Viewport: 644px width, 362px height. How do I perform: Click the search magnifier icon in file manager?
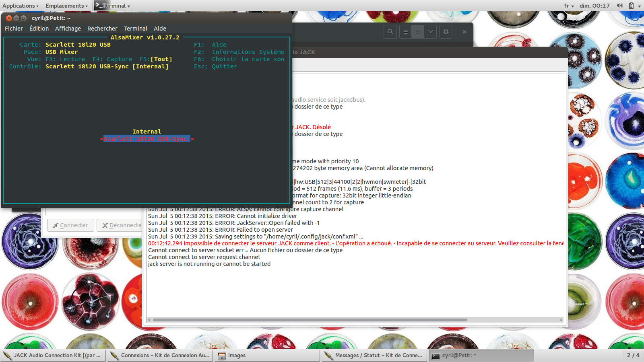pos(390,32)
